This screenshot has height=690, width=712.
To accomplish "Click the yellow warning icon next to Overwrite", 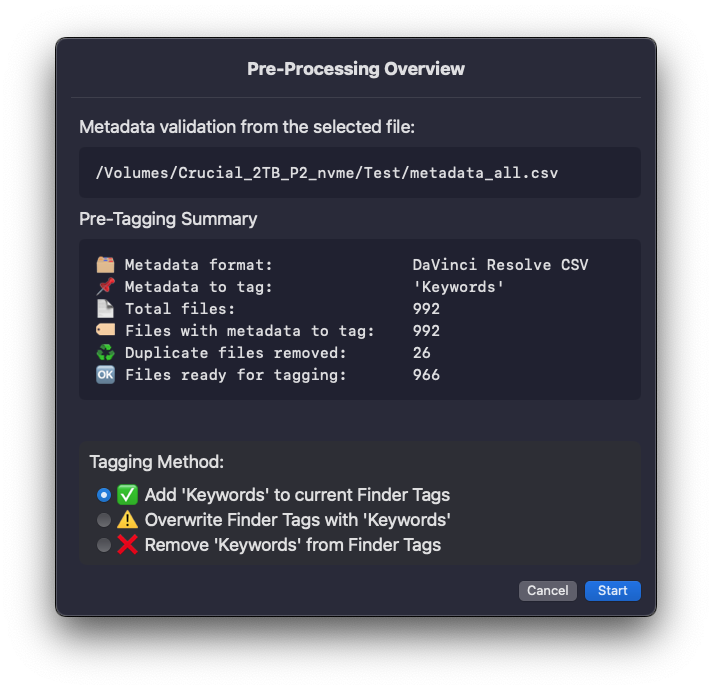I will (x=127, y=520).
